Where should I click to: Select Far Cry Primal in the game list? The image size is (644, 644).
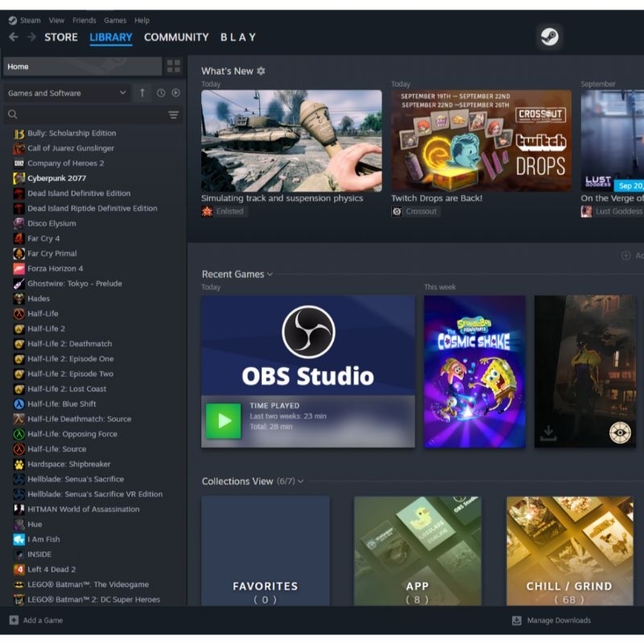[x=52, y=254]
